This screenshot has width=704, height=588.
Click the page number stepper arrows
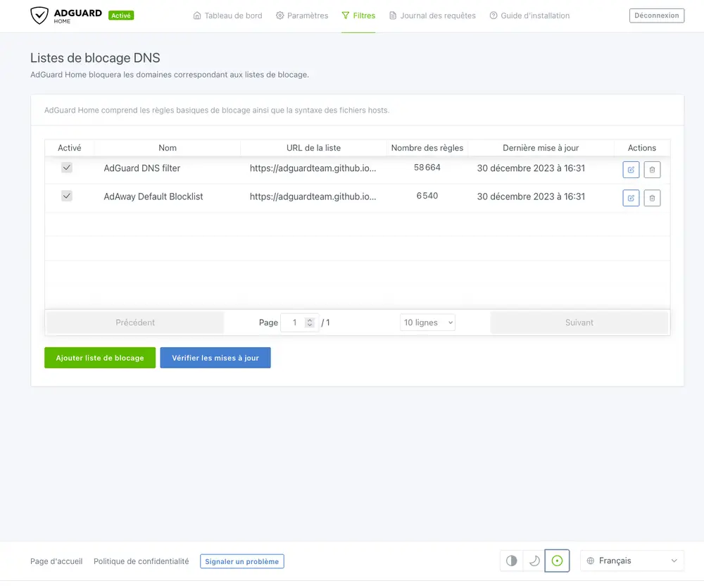point(309,323)
